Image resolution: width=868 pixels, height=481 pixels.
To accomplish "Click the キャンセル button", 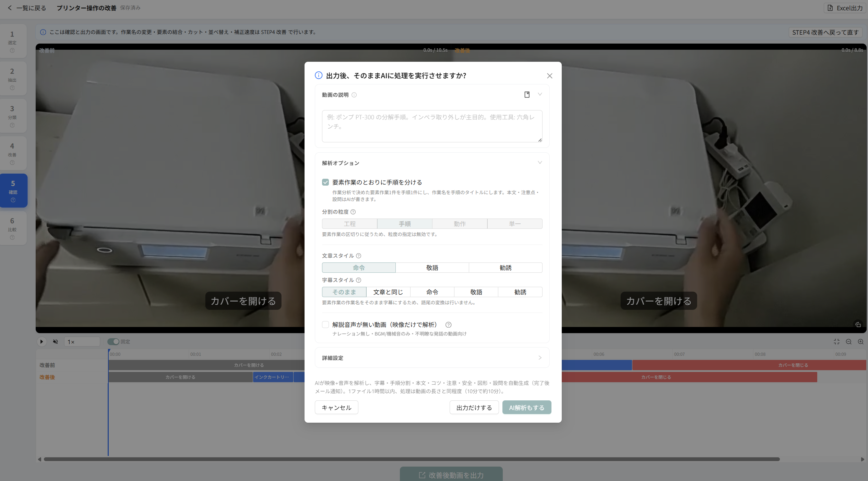I will [336, 408].
